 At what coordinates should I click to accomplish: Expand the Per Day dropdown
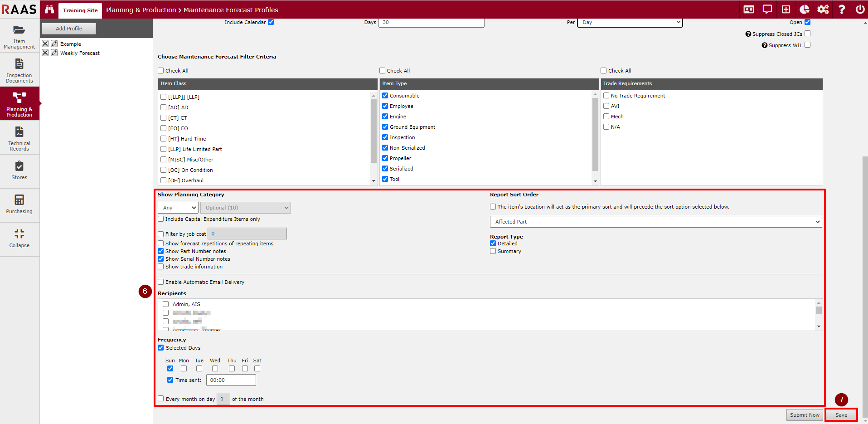(x=630, y=22)
